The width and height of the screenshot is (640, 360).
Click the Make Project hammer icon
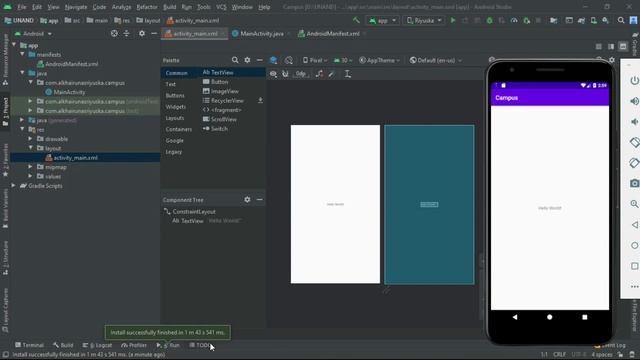[356, 20]
